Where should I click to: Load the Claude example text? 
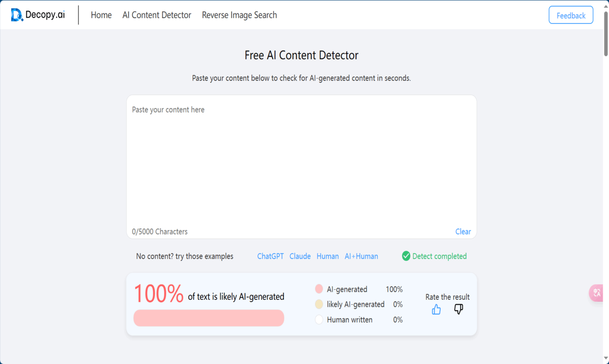point(300,256)
